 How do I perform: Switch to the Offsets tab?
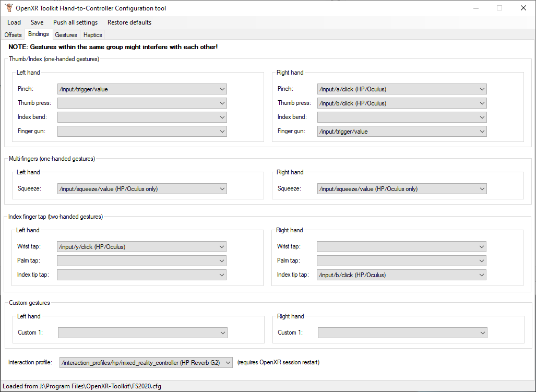click(x=13, y=35)
